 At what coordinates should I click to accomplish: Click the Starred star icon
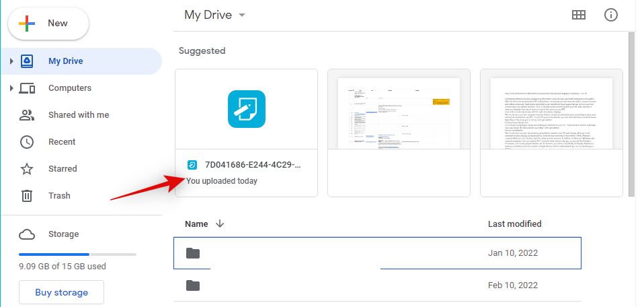point(27,169)
